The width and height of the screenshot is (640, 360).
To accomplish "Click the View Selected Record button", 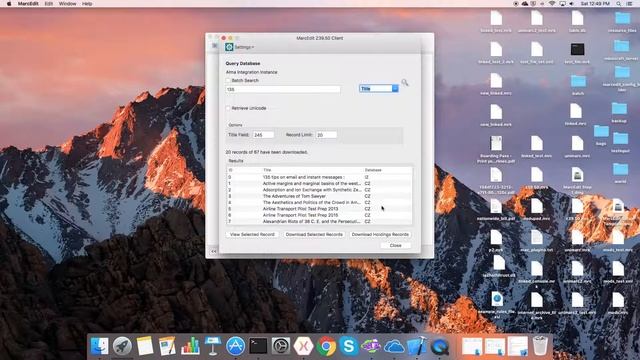I will coord(252,234).
